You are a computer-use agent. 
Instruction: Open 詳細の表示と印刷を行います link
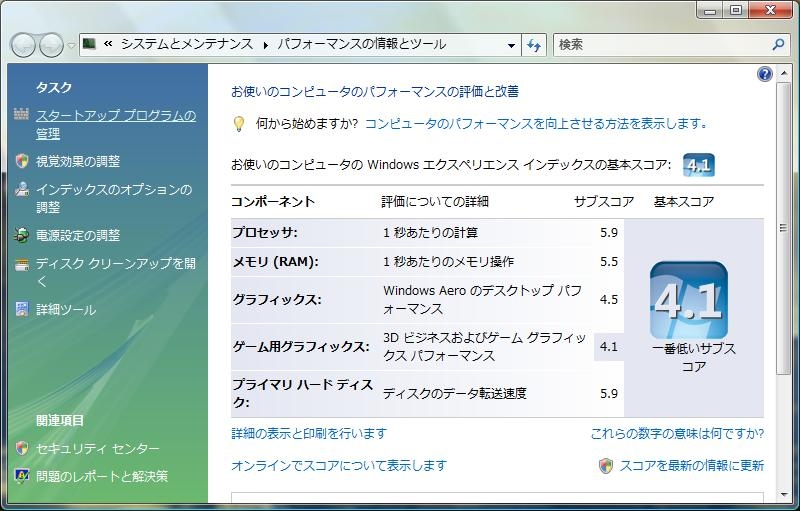pyautogui.click(x=309, y=433)
